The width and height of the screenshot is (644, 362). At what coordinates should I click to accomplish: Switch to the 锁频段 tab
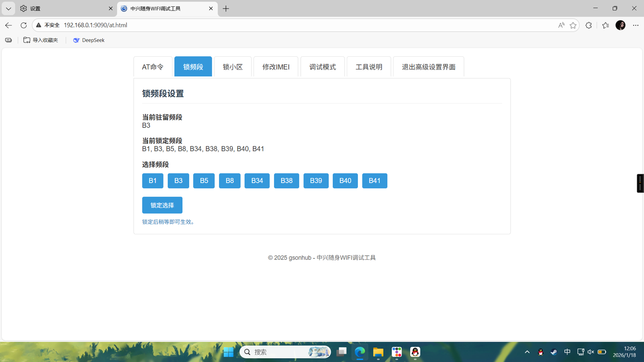(193, 67)
